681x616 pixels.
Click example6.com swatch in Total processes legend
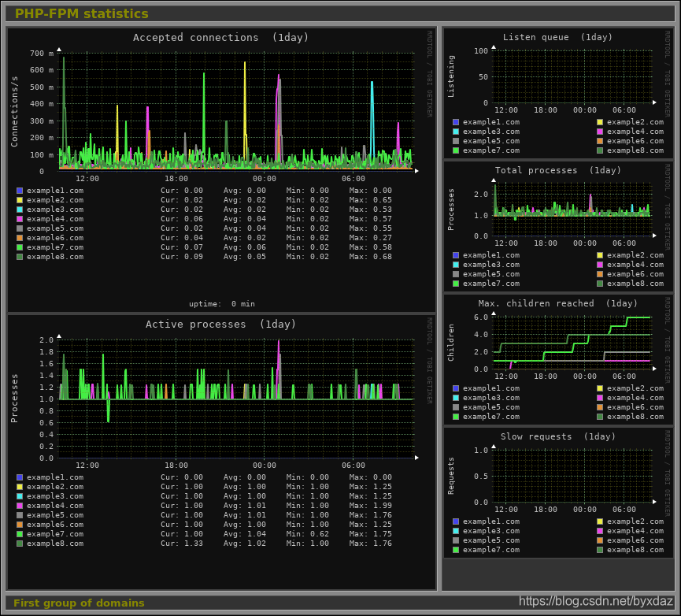(x=600, y=274)
